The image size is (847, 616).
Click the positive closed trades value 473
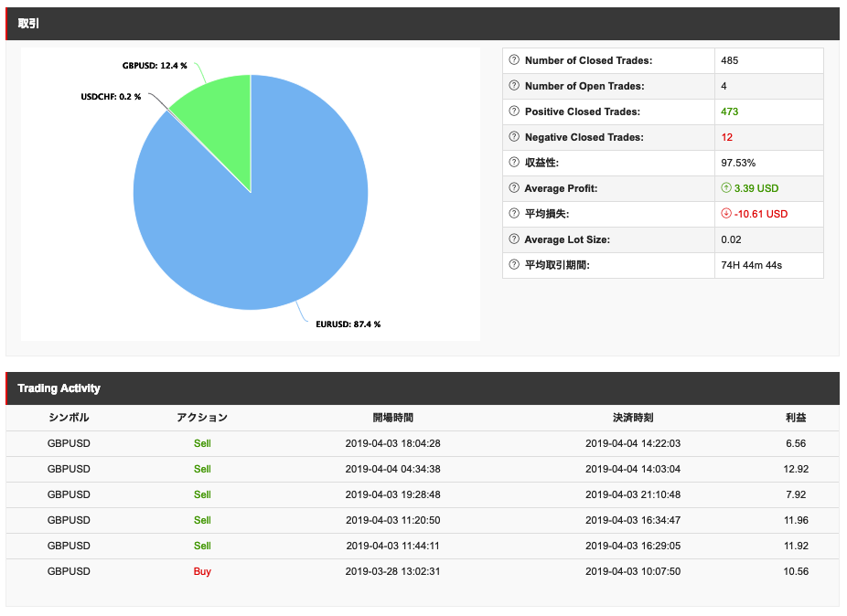tap(729, 112)
